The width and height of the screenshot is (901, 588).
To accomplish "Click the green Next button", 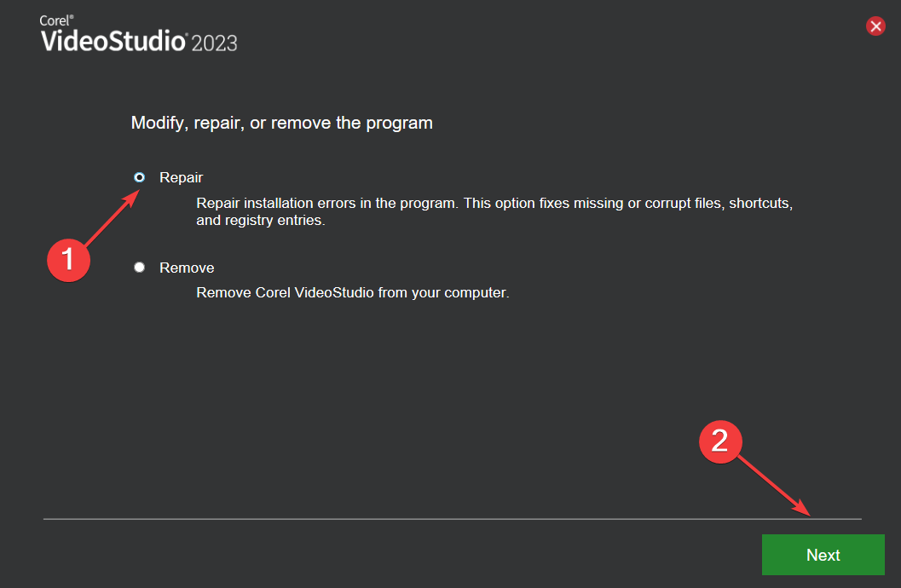I will pos(823,555).
